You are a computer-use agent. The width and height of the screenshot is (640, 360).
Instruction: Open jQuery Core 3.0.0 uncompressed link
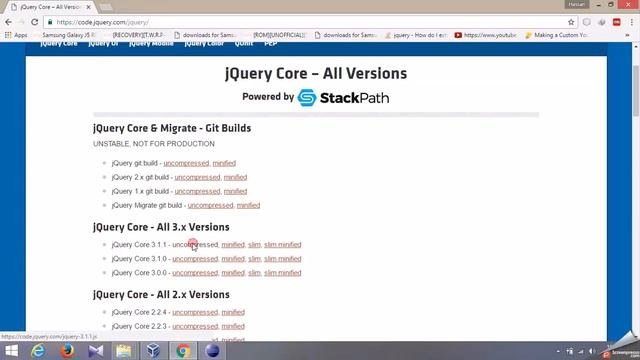[x=195, y=273]
